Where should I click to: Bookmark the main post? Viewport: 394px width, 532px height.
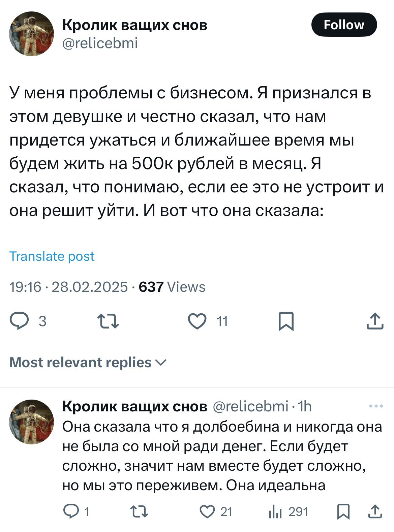[286, 321]
